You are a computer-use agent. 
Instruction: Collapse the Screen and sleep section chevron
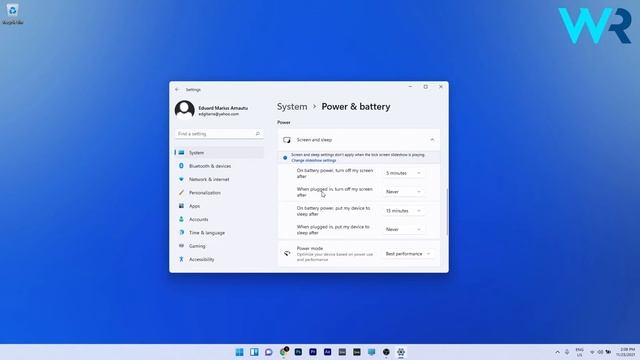click(x=432, y=140)
